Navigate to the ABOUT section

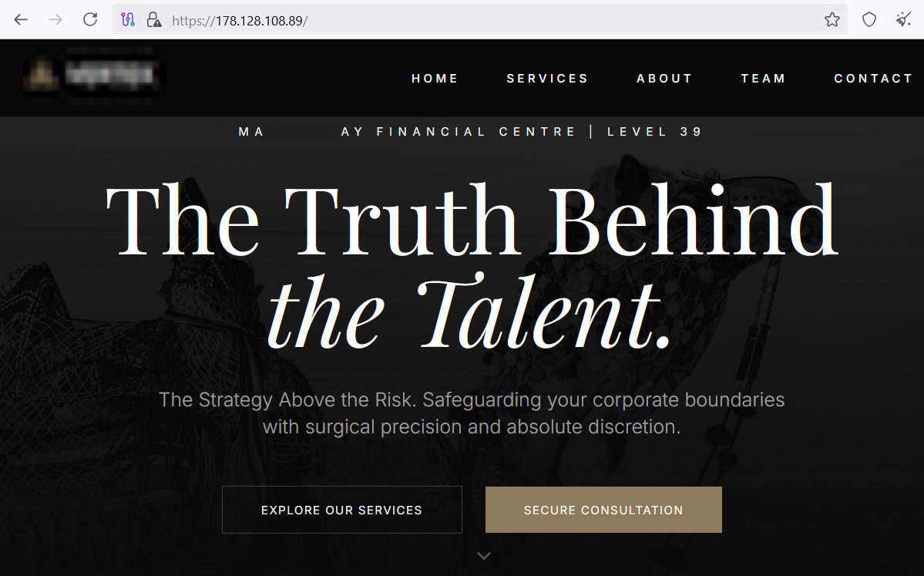(664, 79)
